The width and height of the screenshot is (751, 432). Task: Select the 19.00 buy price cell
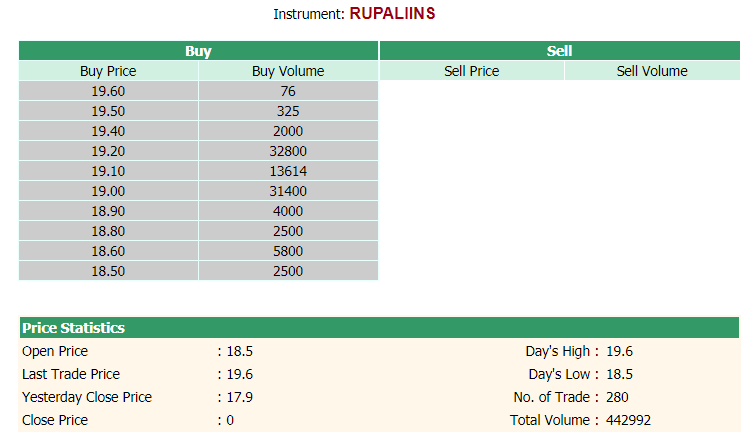pos(108,191)
